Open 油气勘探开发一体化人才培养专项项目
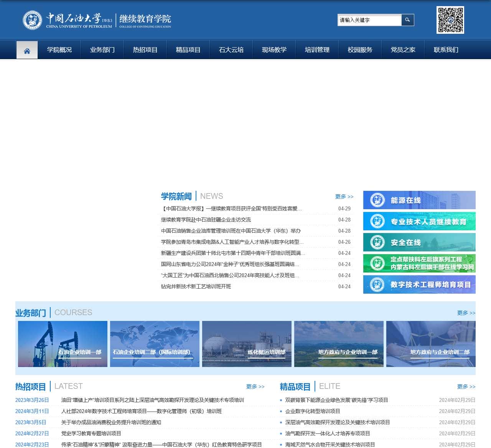Image resolution: width=491 pixels, height=448 pixels. point(328,433)
